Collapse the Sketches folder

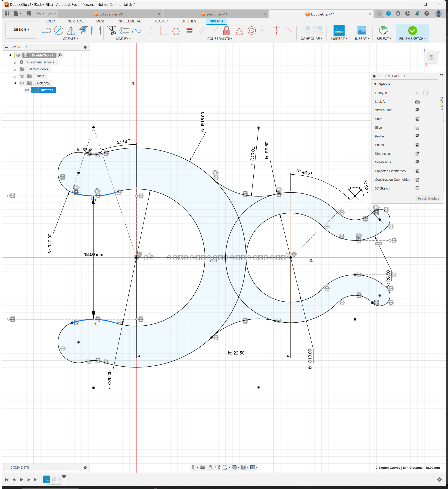15,83
